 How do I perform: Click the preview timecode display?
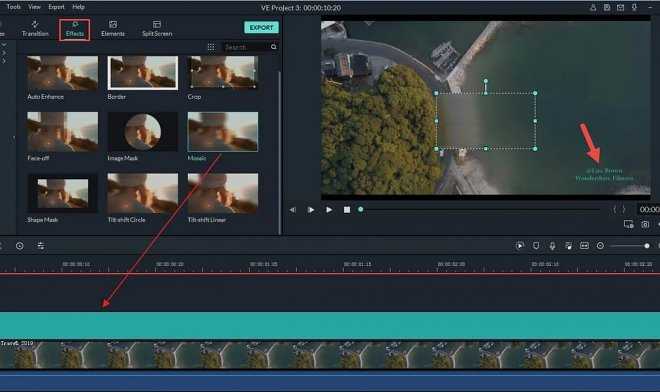pos(649,209)
